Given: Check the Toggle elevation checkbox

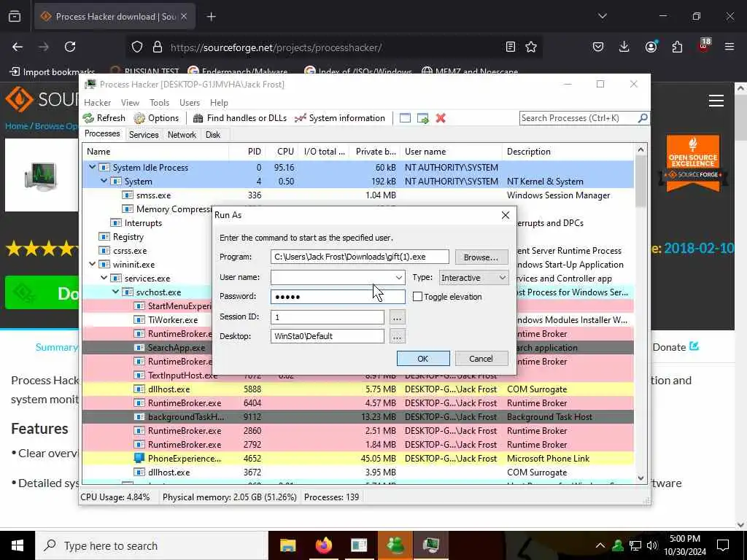Looking at the screenshot, I should click(418, 297).
